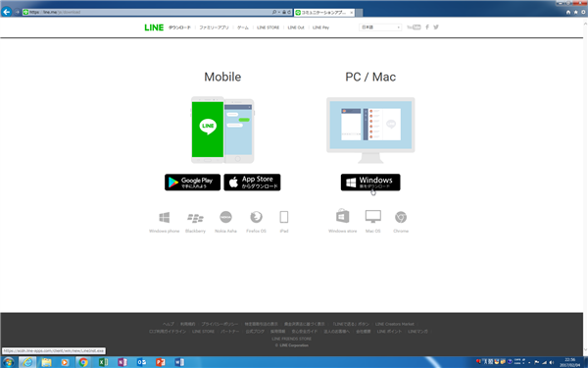The height and width of the screenshot is (368, 588).
Task: Close the コミュニケーションアプリ browser tab
Action: 352,13
